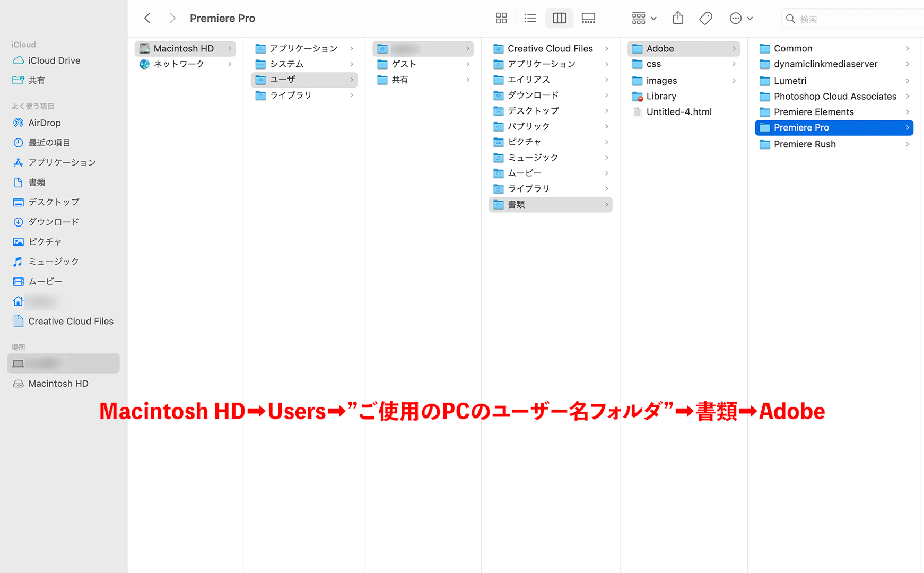Select ピクチャ in the sidebar
This screenshot has height=573, width=924.
click(45, 241)
